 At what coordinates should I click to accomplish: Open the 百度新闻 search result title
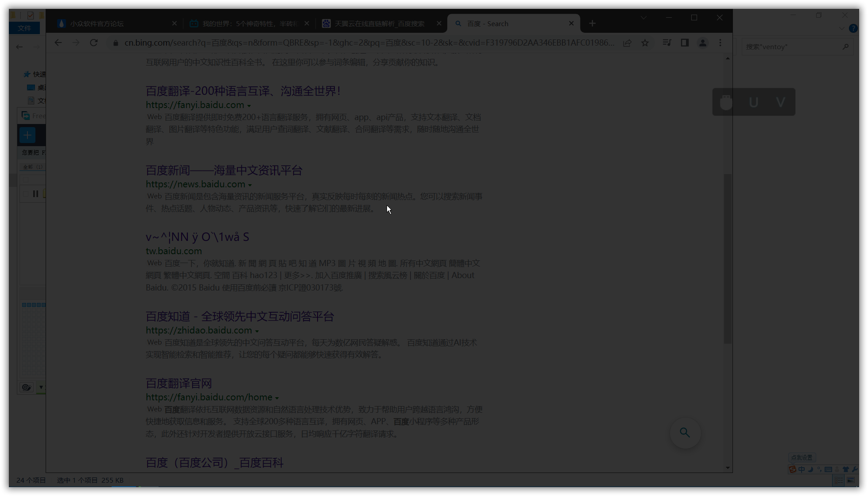[224, 170]
